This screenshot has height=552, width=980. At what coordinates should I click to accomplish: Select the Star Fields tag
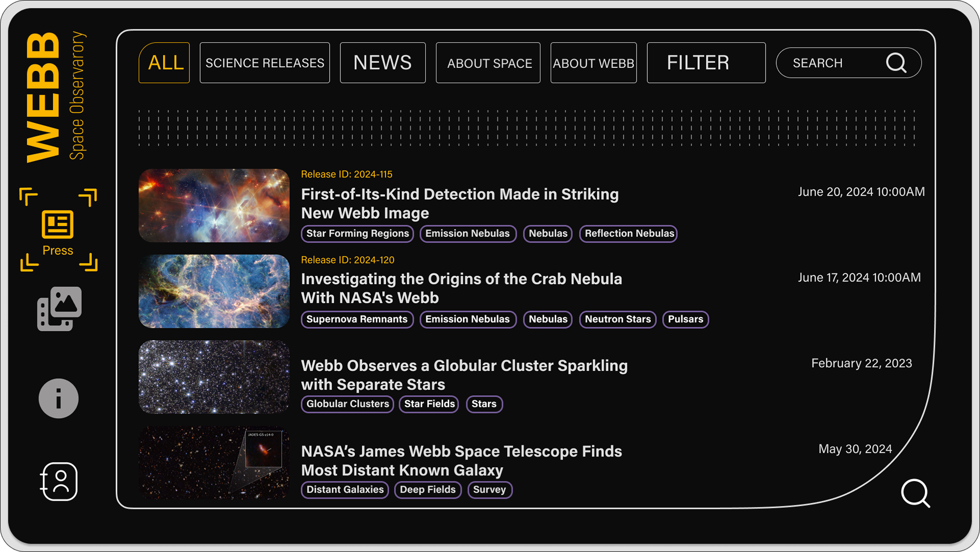click(429, 404)
